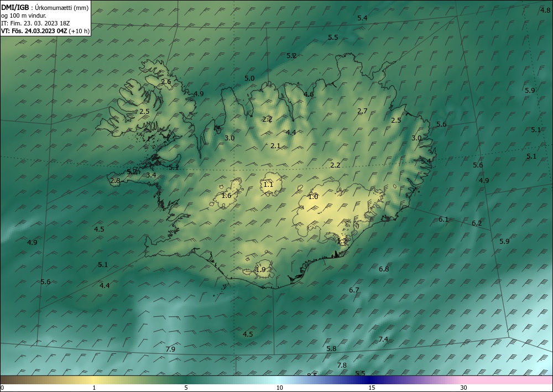Click the "og 100 m vindur." line
Viewport: 553px width, 392px height.
24,15
